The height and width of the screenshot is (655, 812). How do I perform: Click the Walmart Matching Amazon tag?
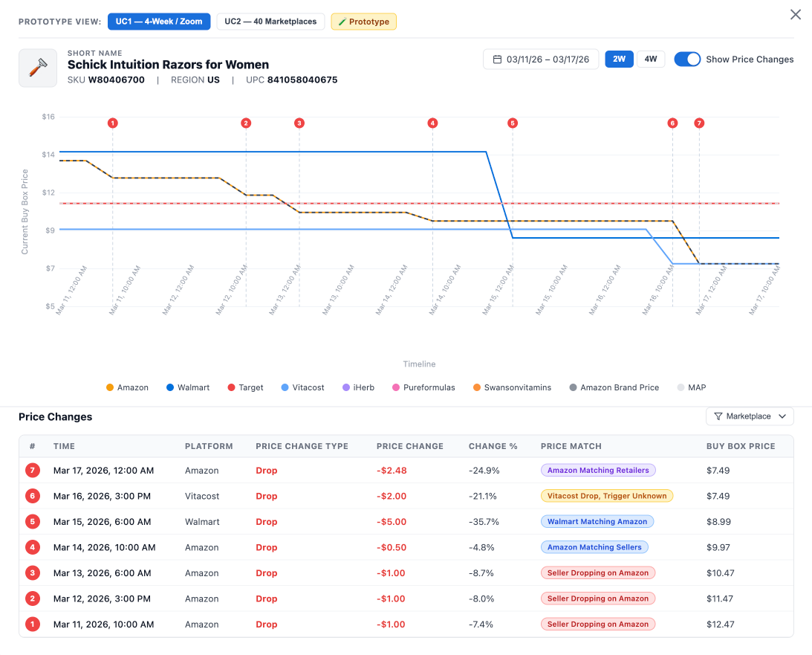point(597,521)
